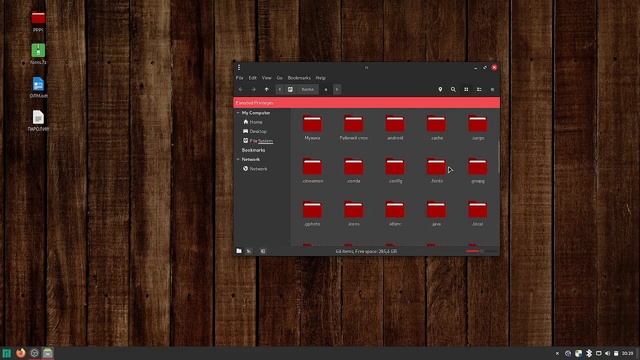Go up to the parent folder
This screenshot has height=360, width=640.
pos(267,89)
